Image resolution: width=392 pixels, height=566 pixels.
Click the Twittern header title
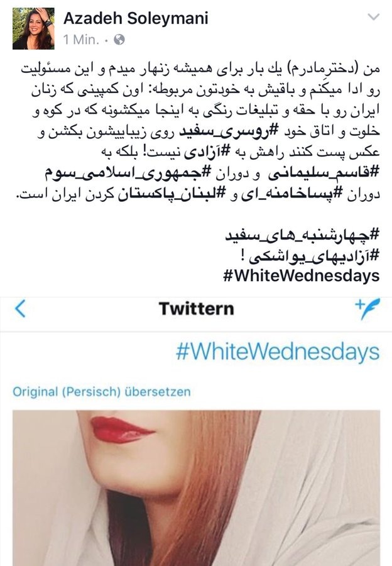197,309
